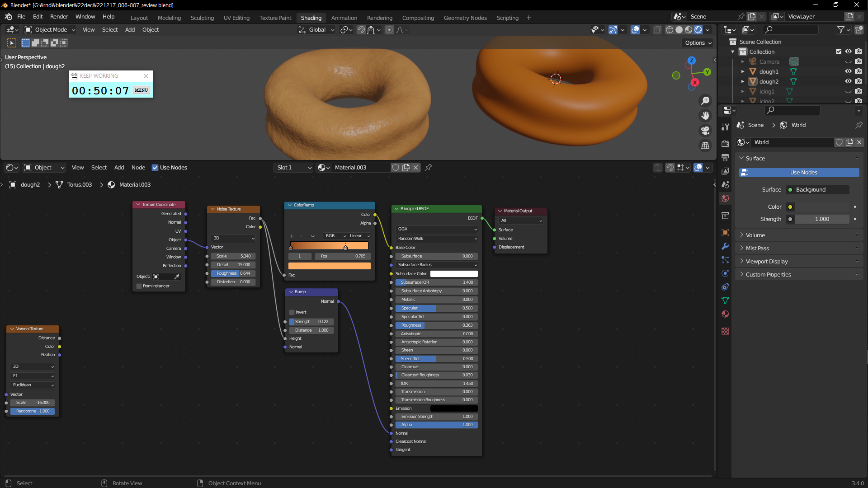Uncheck the Use Nodes checkbox
The image size is (868, 488).
pos(155,168)
